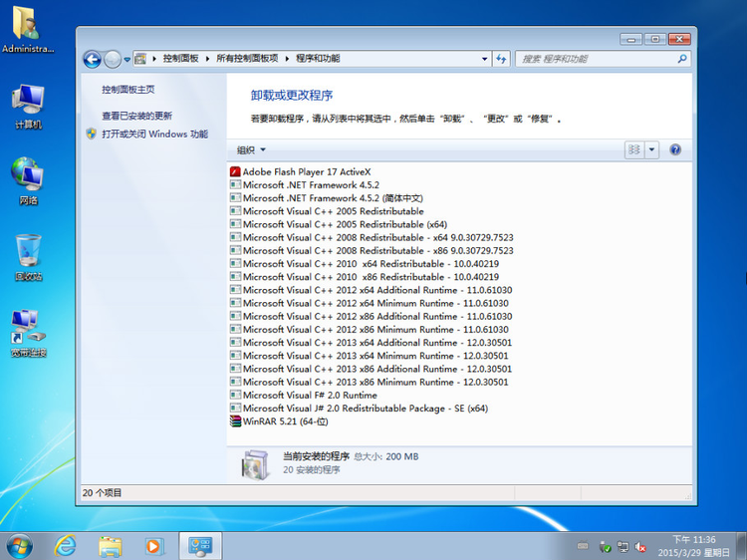Open Administrator folder on desktop
Screen dimensions: 747x560
pyautogui.click(x=28, y=30)
